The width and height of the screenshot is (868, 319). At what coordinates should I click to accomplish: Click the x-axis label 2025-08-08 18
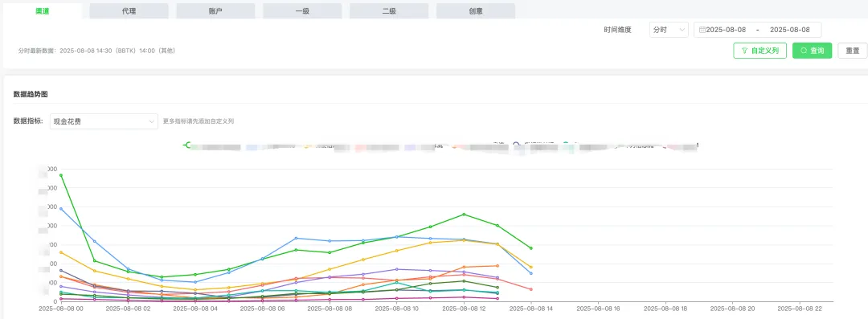(x=665, y=309)
